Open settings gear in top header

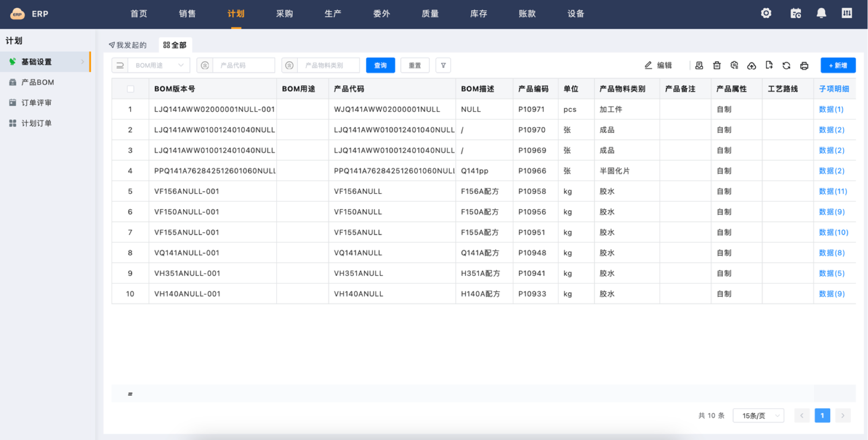click(766, 14)
